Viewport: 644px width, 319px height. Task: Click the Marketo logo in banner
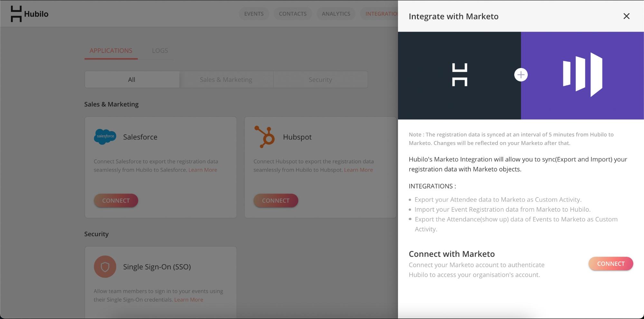coord(582,75)
